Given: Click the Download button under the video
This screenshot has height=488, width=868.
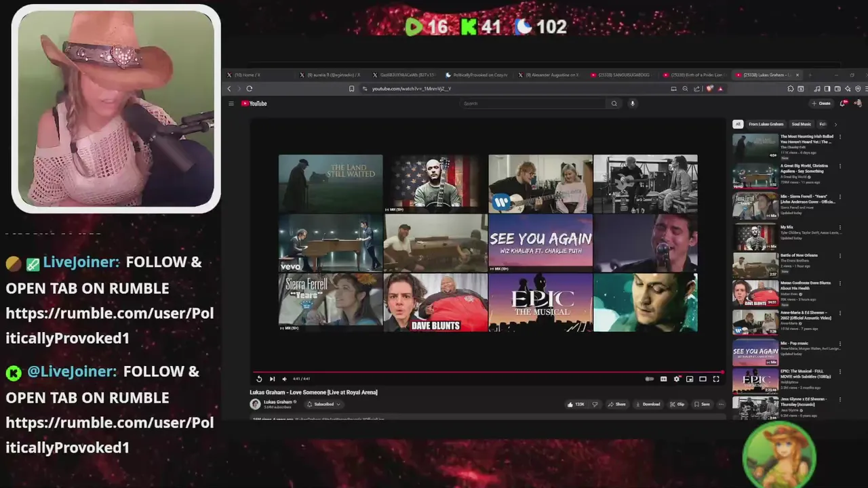Looking at the screenshot, I should click(x=647, y=404).
